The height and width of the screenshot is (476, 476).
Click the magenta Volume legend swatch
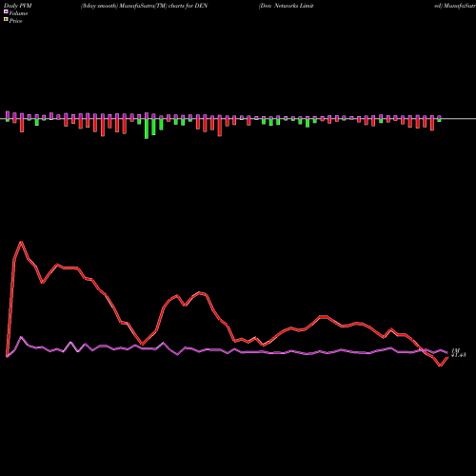click(6, 11)
